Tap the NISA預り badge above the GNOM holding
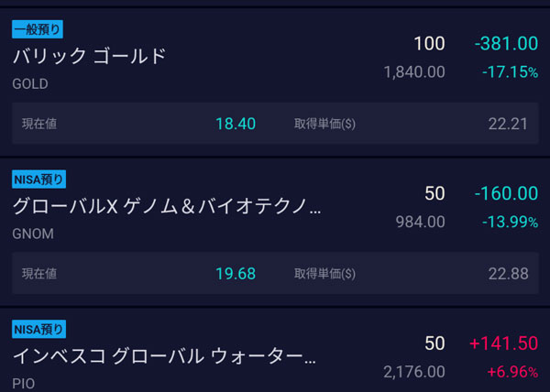 click(38, 180)
